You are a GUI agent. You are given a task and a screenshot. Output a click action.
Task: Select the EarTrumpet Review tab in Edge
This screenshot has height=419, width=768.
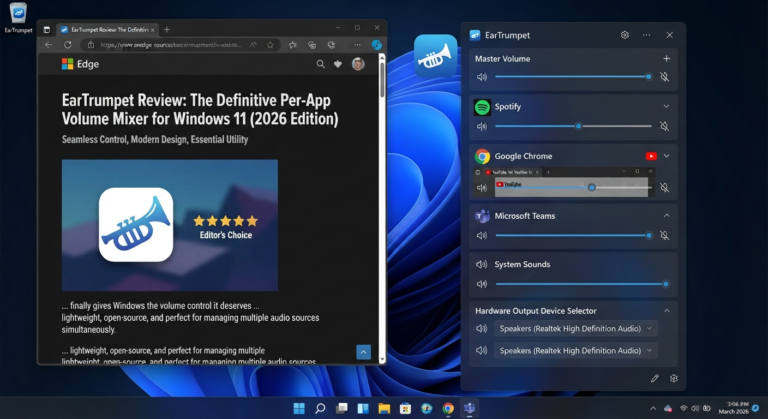(106, 30)
